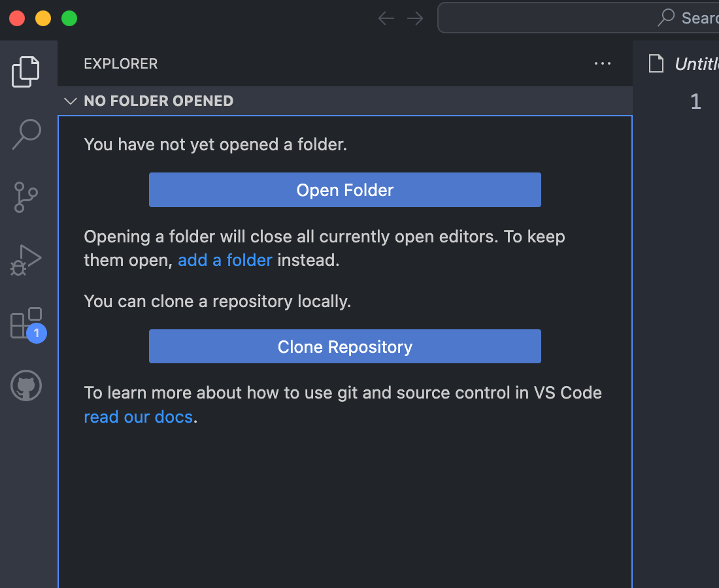
Task: Open the Source Control view
Action: coord(25,197)
